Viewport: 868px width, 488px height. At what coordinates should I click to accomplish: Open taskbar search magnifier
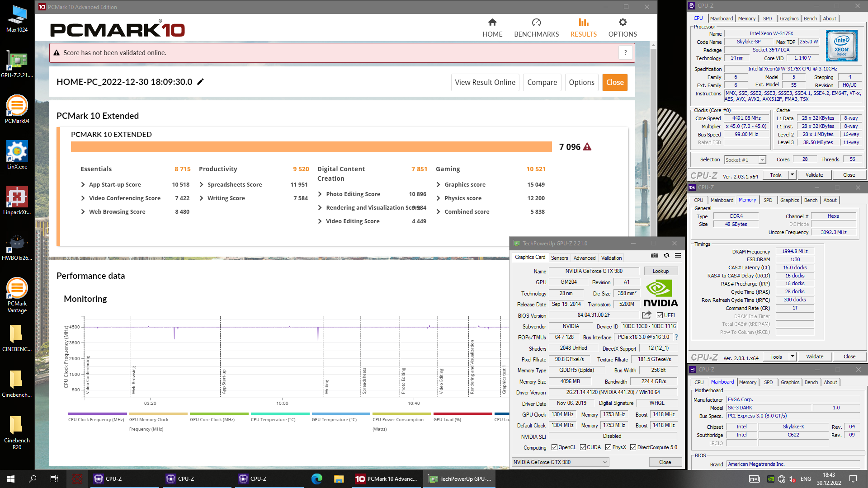(x=33, y=479)
